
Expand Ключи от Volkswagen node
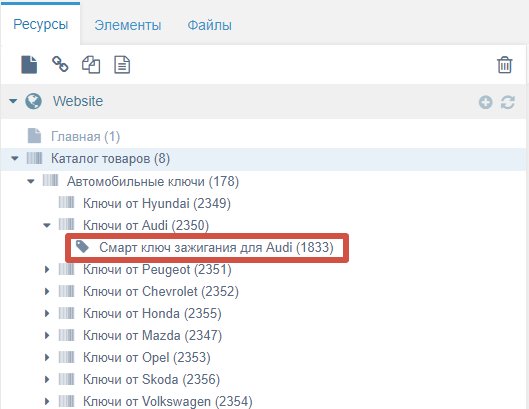(x=47, y=402)
